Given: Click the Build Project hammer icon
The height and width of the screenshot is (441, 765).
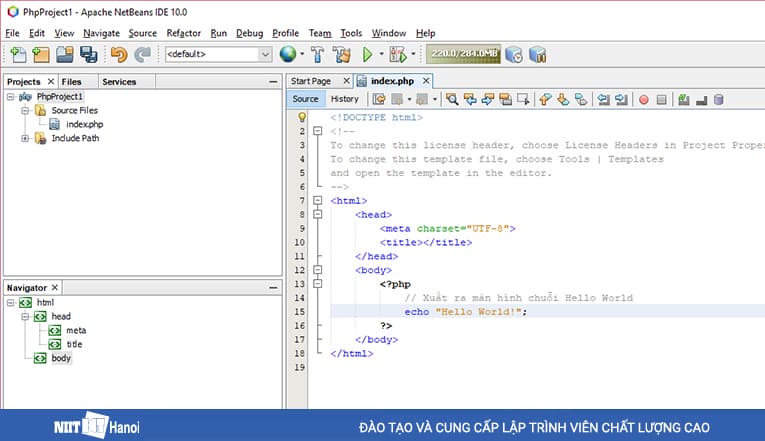Looking at the screenshot, I should (x=318, y=54).
